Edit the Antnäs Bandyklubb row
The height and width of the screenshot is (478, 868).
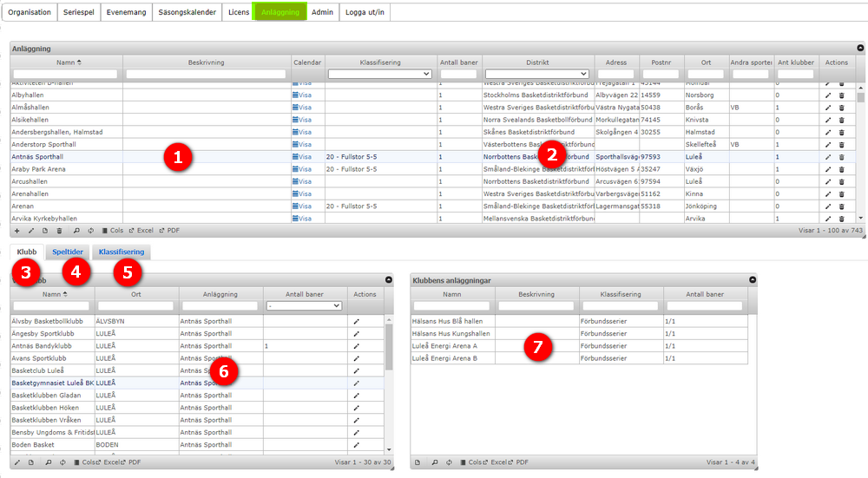pos(357,346)
